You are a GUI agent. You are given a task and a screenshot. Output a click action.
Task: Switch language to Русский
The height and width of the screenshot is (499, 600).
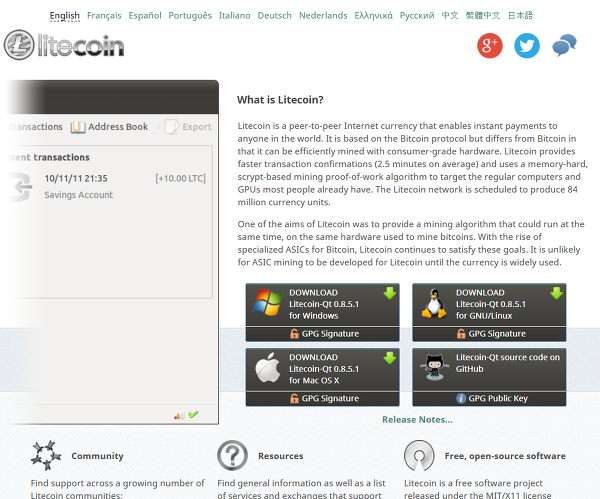click(417, 16)
